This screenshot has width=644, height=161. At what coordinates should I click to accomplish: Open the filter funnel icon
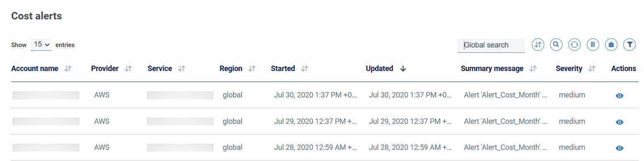tap(629, 45)
